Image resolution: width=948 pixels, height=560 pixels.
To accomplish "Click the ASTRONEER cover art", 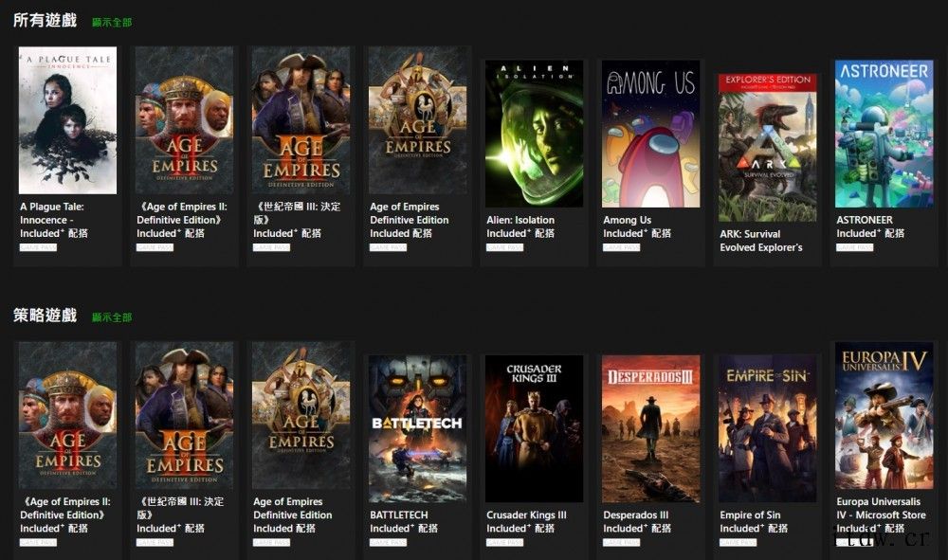I will pos(884,134).
